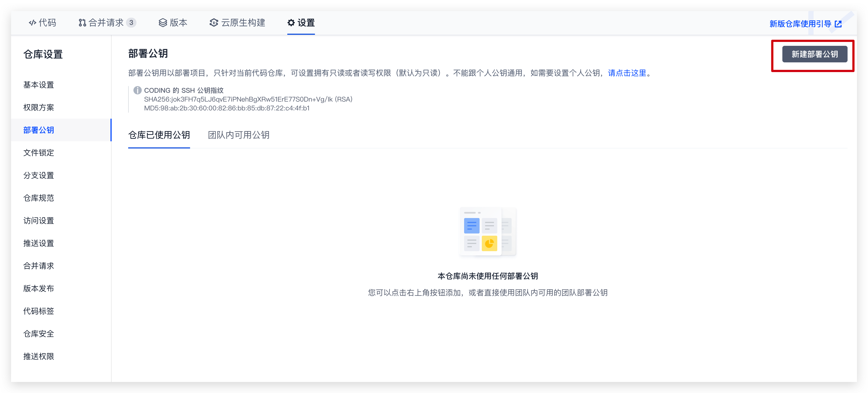Click the 部署公钥 page heading
This screenshot has height=393, width=868.
point(148,54)
